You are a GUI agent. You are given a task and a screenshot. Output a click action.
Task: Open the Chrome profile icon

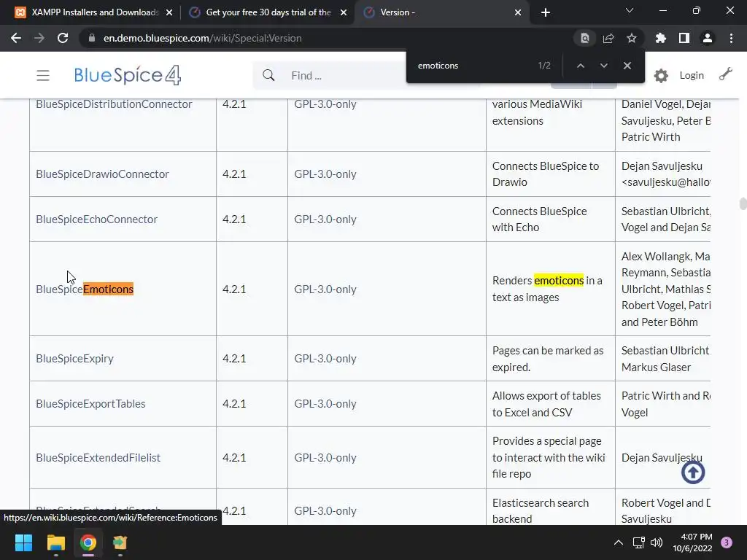tap(708, 38)
